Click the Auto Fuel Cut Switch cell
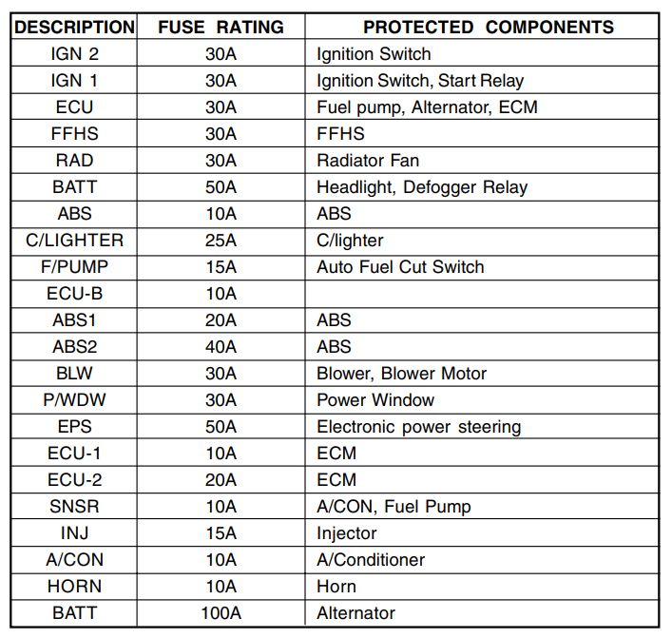Image resolution: width=672 pixels, height=638 pixels. point(482,267)
